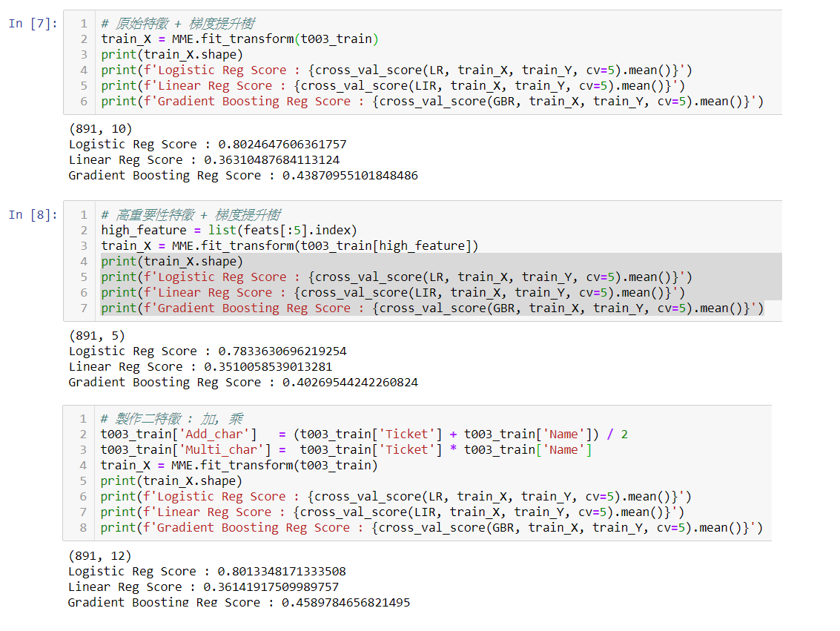
Task: Click the t003_train['Add_char'] assignment line
Action: tap(364, 435)
